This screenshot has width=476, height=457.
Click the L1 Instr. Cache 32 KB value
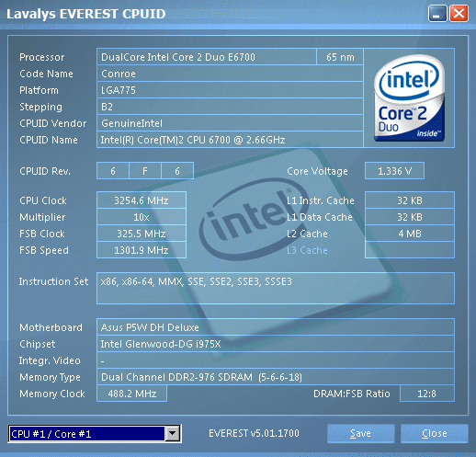[410, 200]
